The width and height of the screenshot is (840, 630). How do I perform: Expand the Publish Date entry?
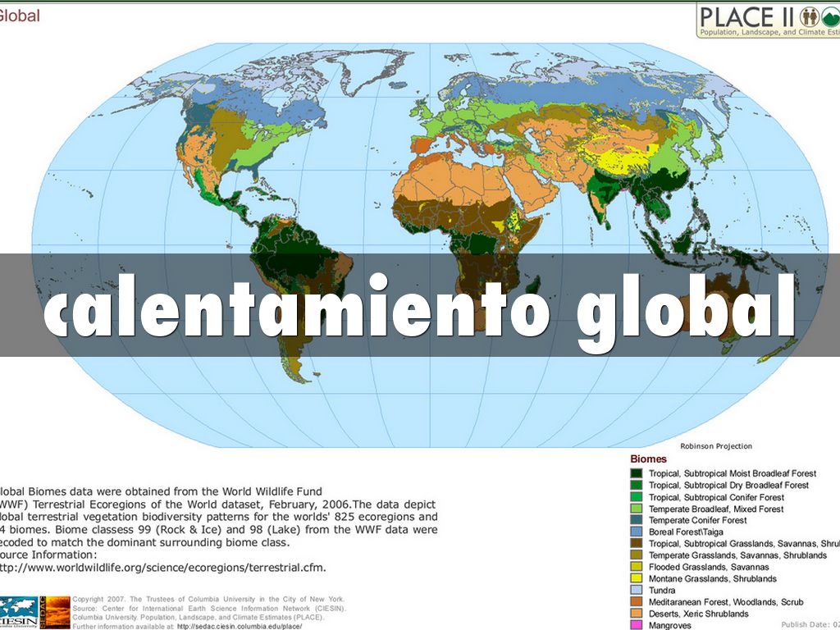808,624
